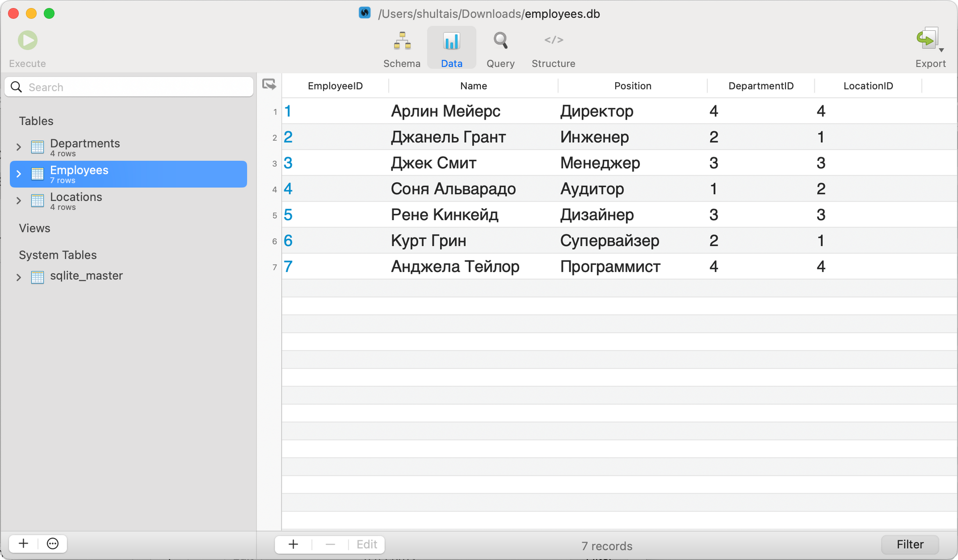Expand the Departments table chevron
The image size is (958, 560).
pyautogui.click(x=19, y=147)
